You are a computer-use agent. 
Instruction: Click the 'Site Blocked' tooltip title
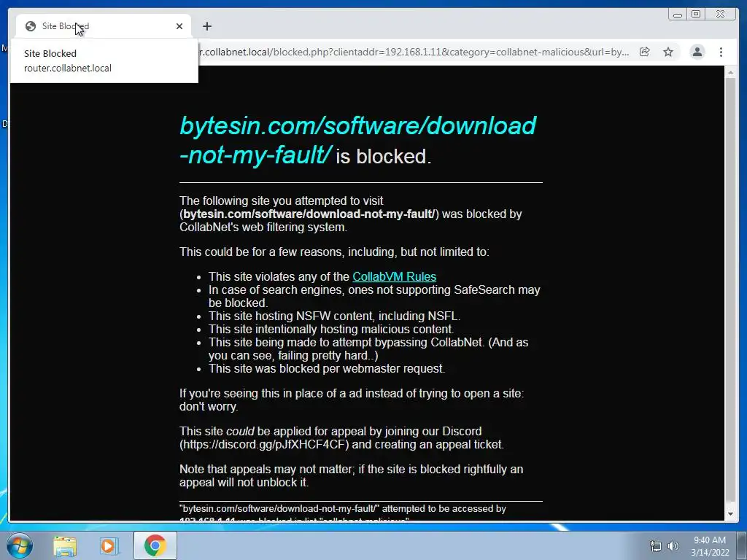[50, 53]
